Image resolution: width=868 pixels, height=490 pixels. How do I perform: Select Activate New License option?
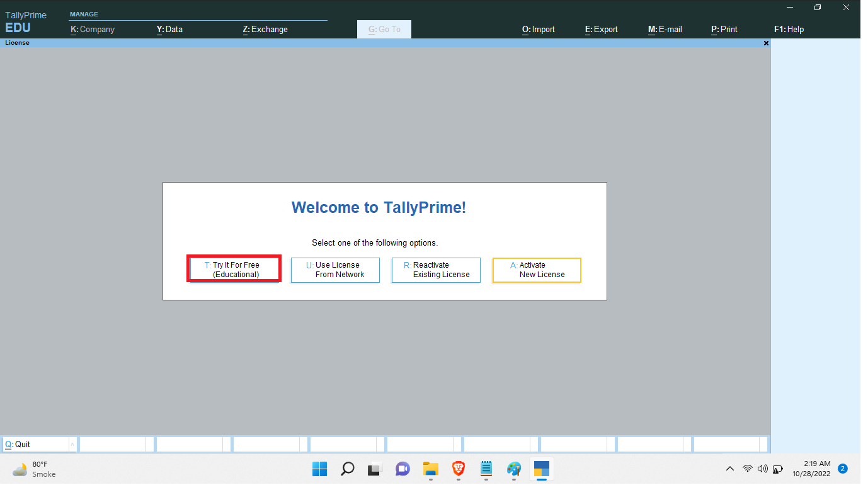pos(537,270)
